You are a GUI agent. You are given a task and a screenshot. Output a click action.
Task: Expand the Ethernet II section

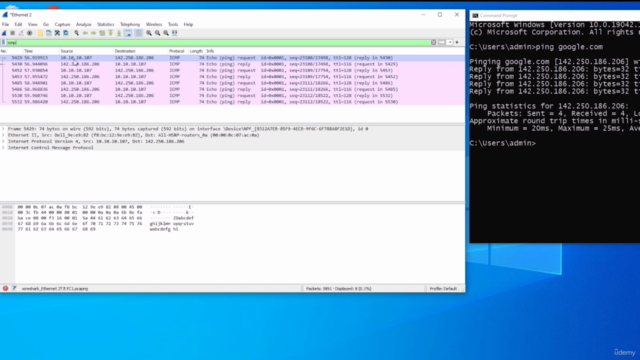point(3,135)
